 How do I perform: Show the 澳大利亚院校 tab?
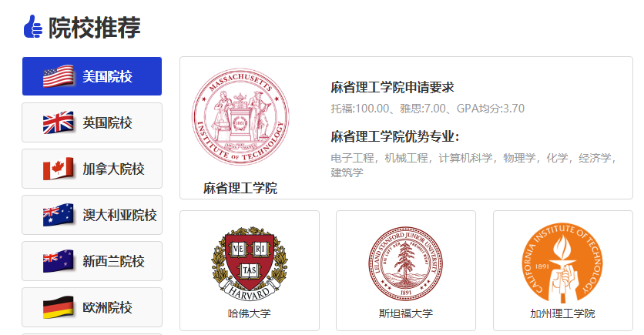(x=92, y=215)
